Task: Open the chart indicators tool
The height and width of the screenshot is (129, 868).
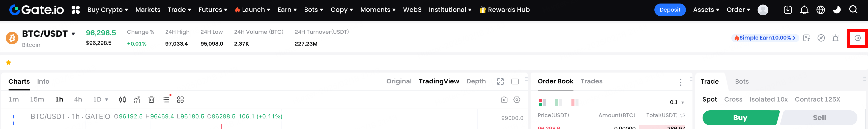Action: 136,99
